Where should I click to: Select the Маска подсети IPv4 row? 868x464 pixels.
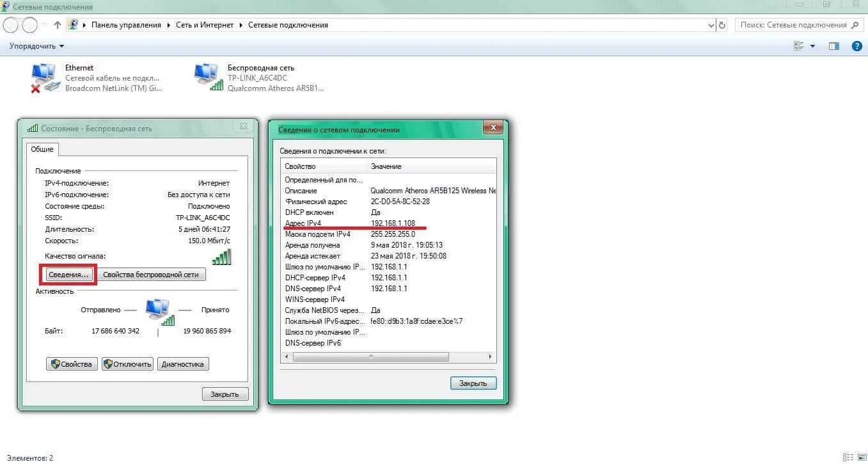(x=389, y=234)
